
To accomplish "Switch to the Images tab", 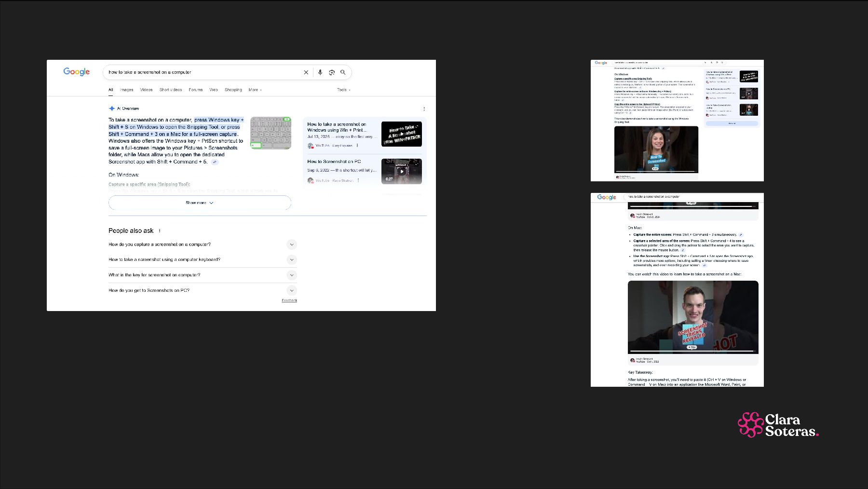I will [x=126, y=90].
